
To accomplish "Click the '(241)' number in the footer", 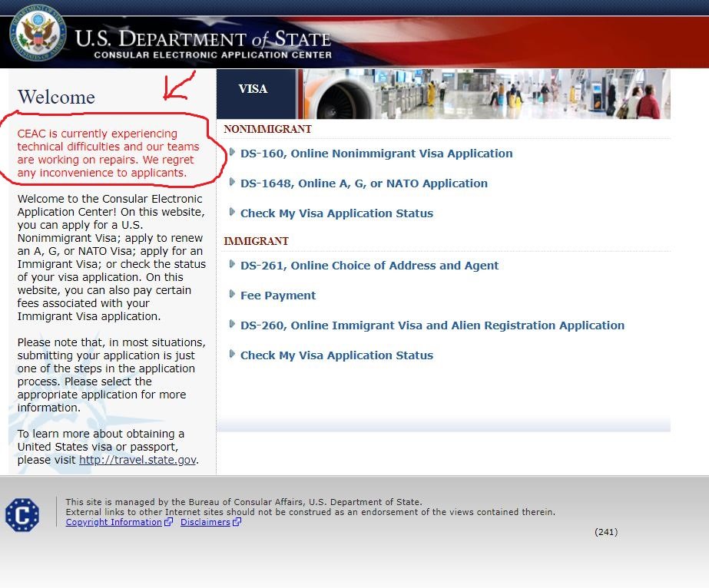I will tap(606, 532).
